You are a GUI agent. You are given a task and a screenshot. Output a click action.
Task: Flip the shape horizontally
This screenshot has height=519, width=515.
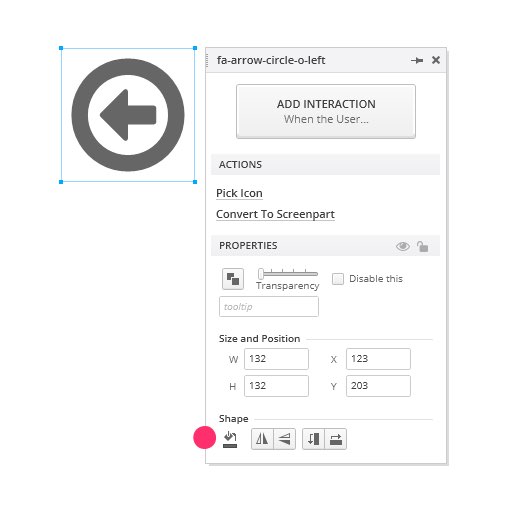(262, 439)
